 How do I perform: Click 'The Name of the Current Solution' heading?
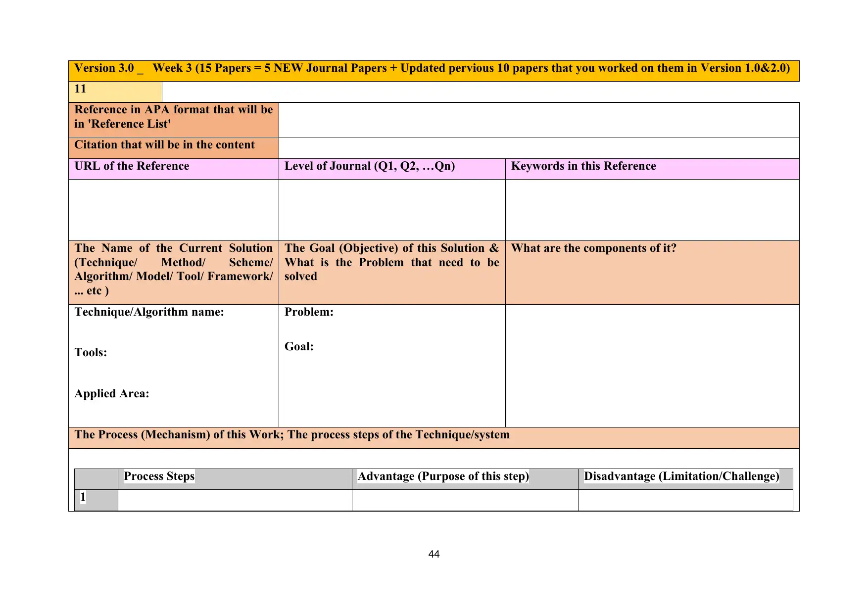(x=174, y=269)
